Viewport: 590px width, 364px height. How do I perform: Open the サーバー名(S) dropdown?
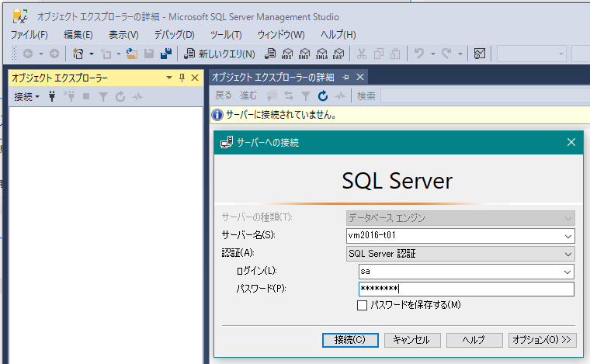tap(567, 236)
